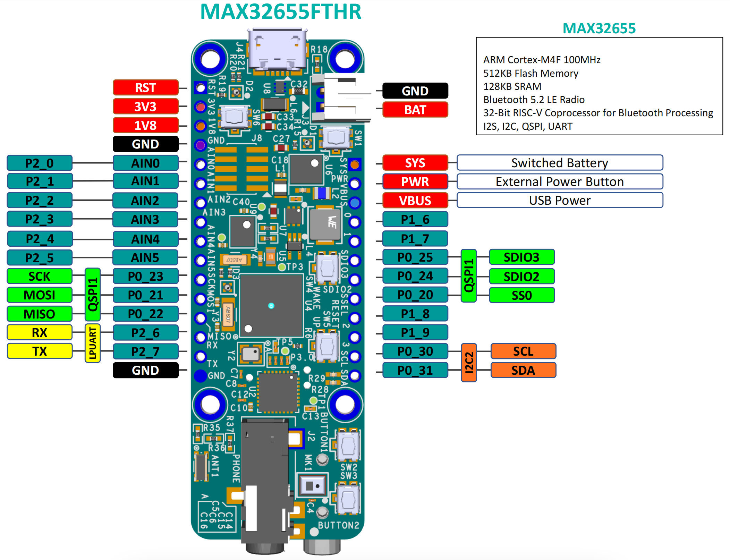Click the red PWR label
Image resolution: width=730 pixels, height=560 pixels.
(x=415, y=181)
